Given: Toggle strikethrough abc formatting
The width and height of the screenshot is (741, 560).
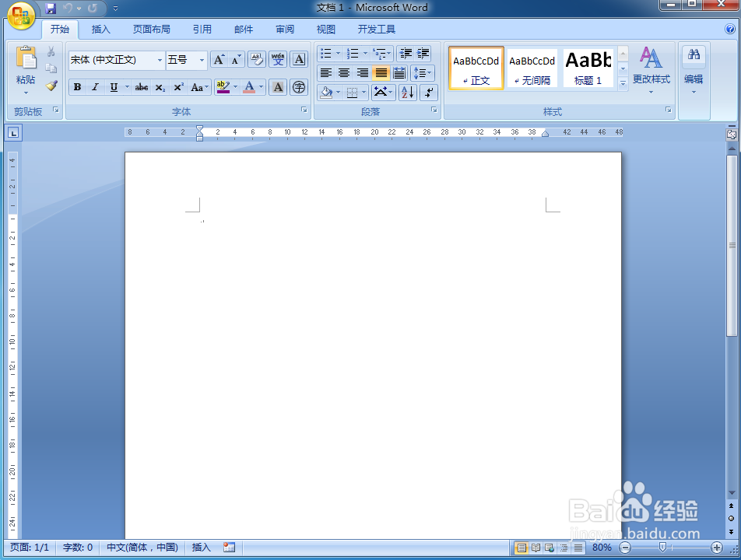Looking at the screenshot, I should (x=142, y=87).
